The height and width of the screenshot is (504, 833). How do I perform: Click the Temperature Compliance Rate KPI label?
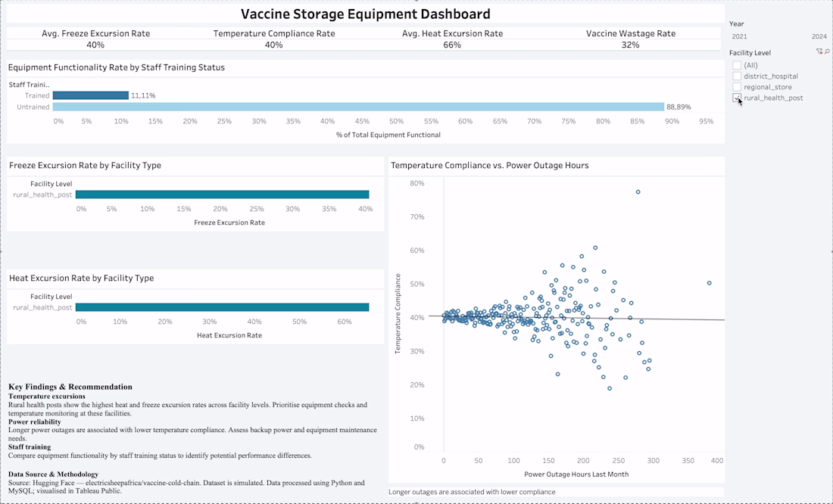point(274,33)
